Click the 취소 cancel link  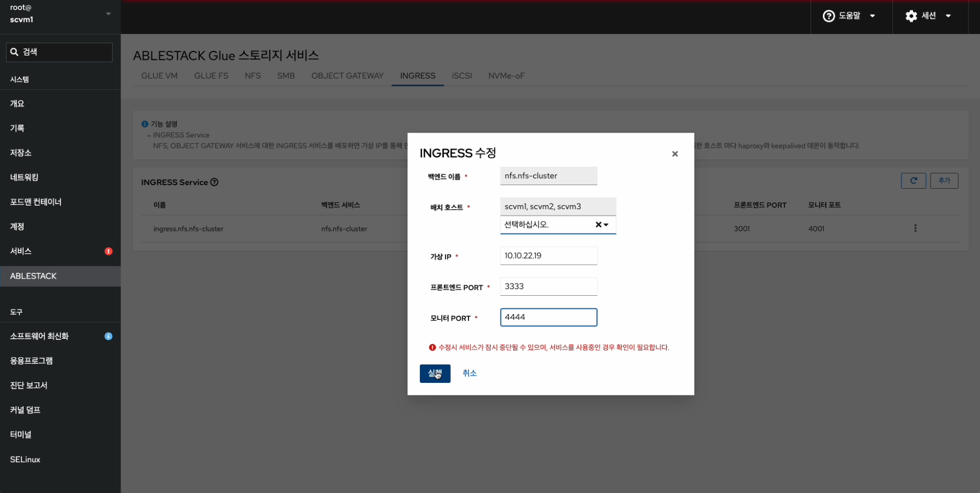469,373
